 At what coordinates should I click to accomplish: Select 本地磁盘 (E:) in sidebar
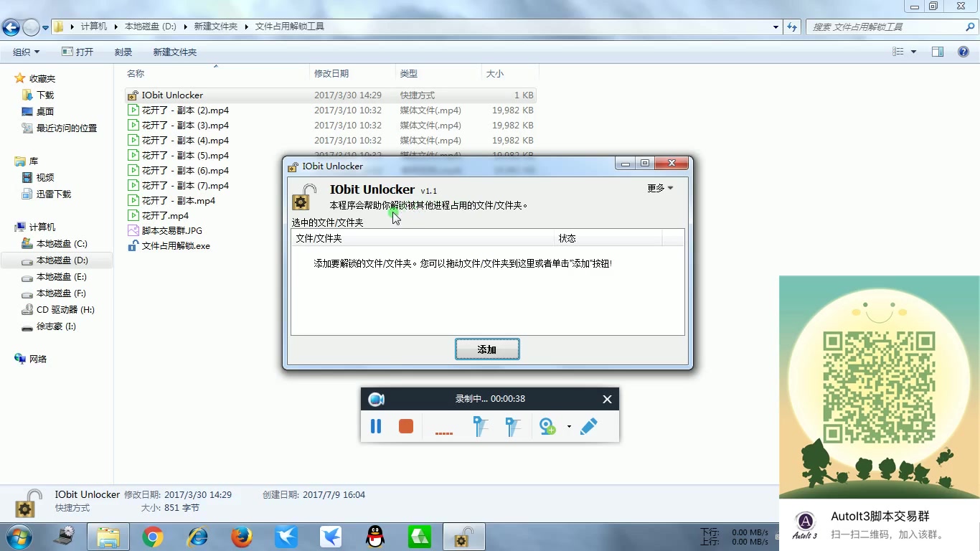point(55,277)
